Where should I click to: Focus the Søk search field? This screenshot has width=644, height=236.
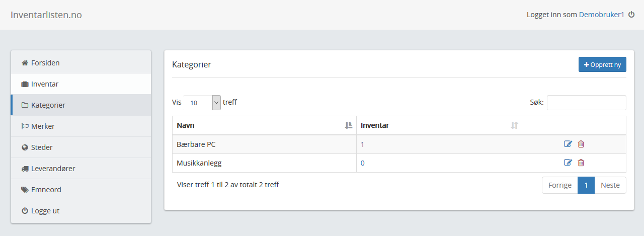click(x=587, y=102)
